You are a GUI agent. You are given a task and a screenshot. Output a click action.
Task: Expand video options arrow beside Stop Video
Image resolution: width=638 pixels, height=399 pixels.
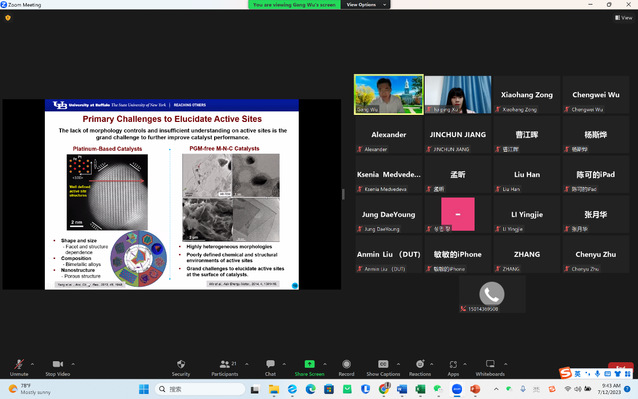73,364
